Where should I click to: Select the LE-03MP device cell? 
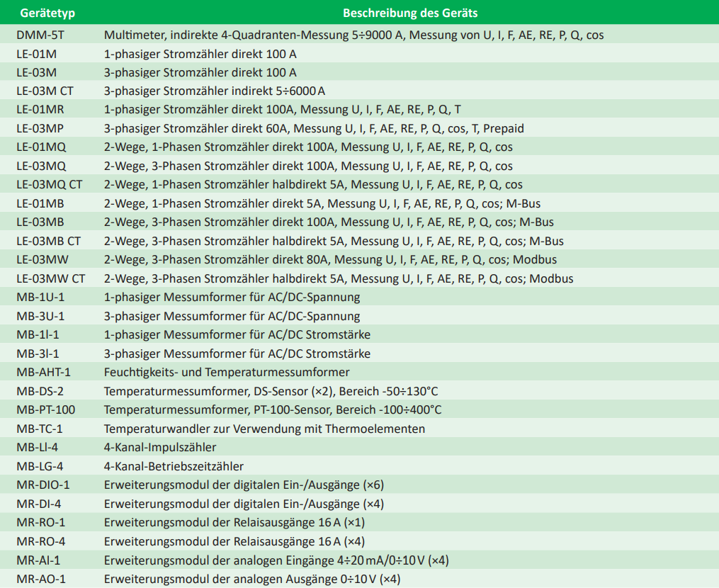tap(40, 128)
